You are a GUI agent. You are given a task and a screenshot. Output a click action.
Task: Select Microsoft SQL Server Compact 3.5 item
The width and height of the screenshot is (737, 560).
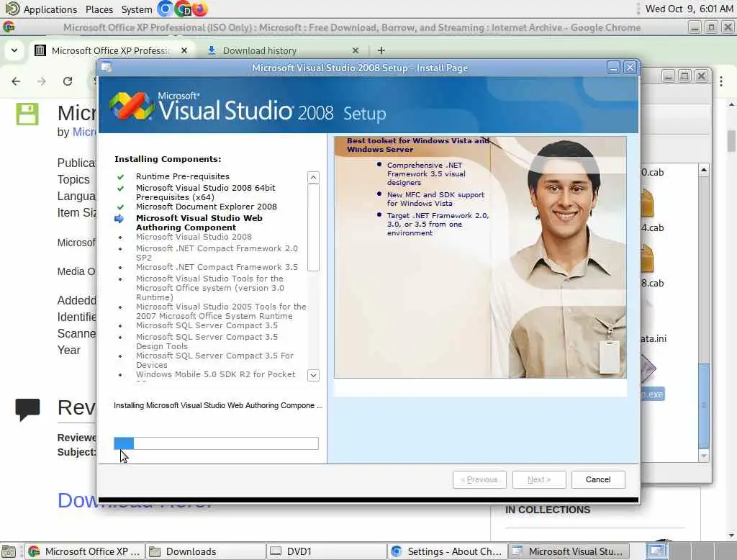pyautogui.click(x=207, y=325)
